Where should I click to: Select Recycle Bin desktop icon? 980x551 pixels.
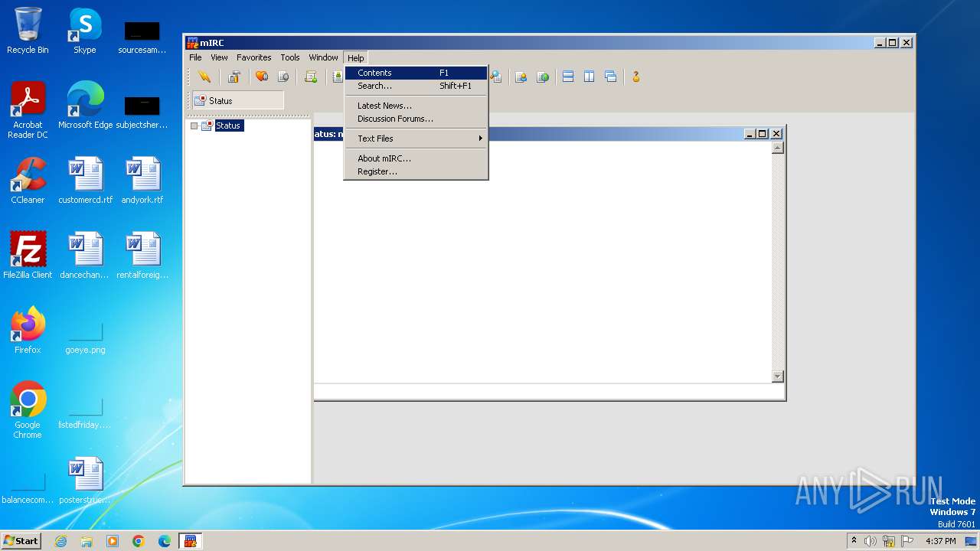pyautogui.click(x=28, y=31)
